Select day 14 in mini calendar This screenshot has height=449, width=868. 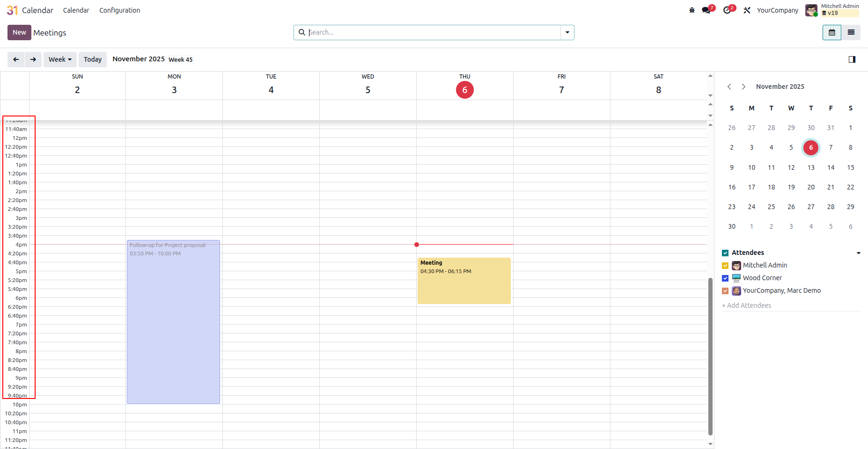point(831,167)
